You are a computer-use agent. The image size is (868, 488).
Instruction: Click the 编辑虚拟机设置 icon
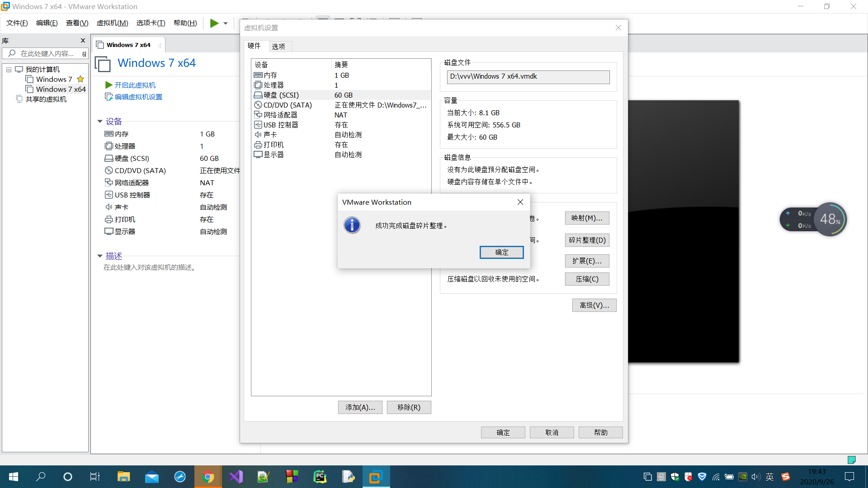point(109,97)
